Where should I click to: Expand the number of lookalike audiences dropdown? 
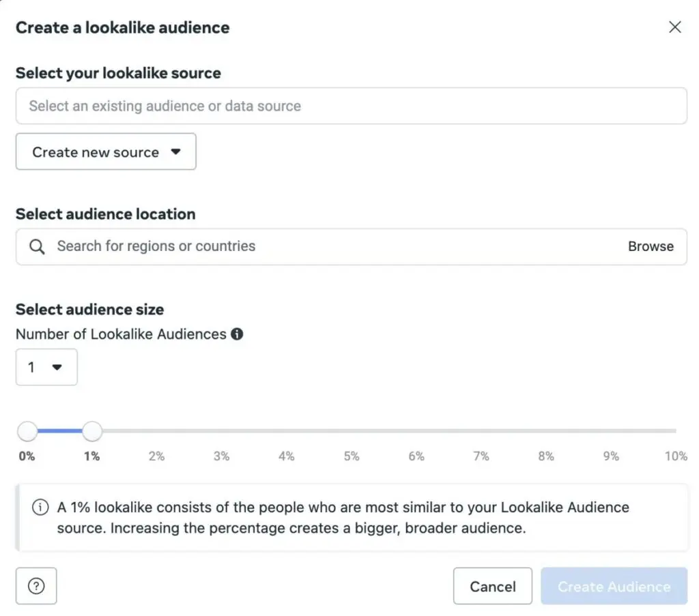[46, 367]
